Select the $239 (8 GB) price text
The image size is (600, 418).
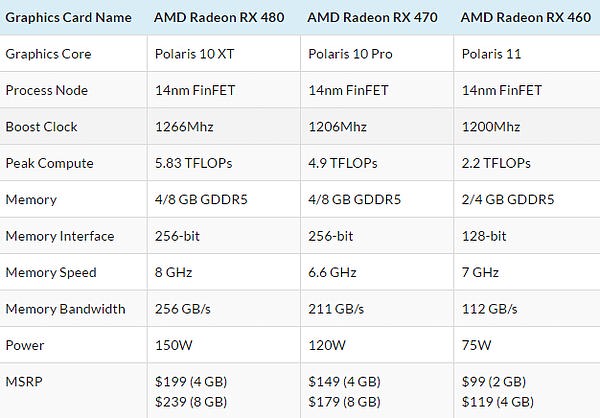point(191,402)
